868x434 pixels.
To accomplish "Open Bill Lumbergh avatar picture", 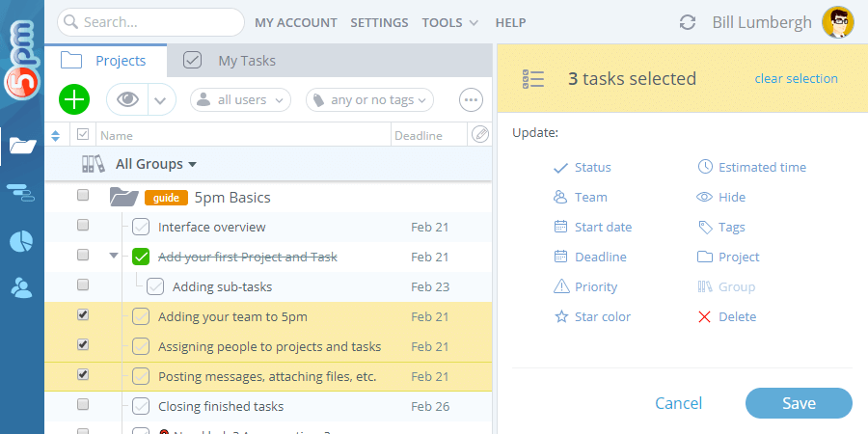I will (838, 23).
